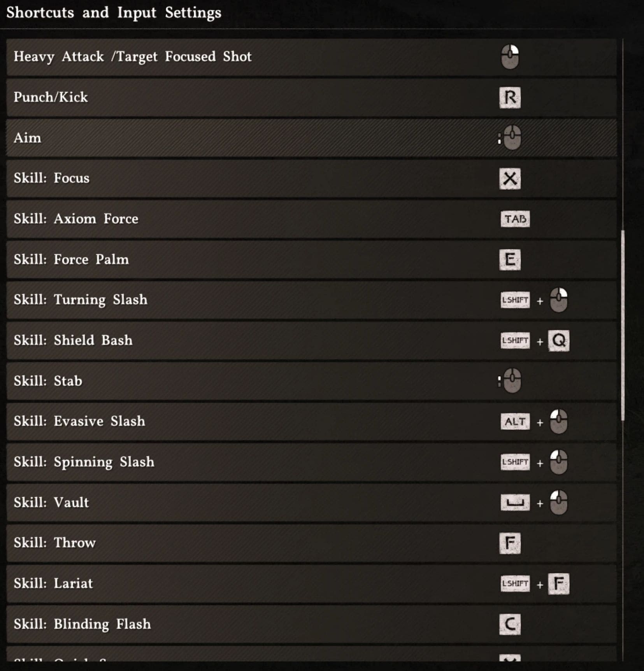Click the LSHIFT key in the Lariat row
The height and width of the screenshot is (671, 644).
pos(515,583)
